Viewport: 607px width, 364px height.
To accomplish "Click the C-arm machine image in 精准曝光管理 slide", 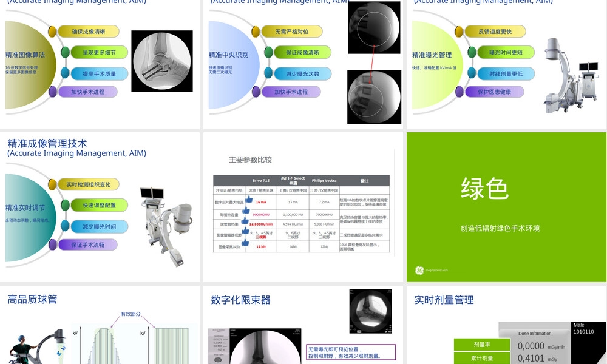I will click(571, 75).
